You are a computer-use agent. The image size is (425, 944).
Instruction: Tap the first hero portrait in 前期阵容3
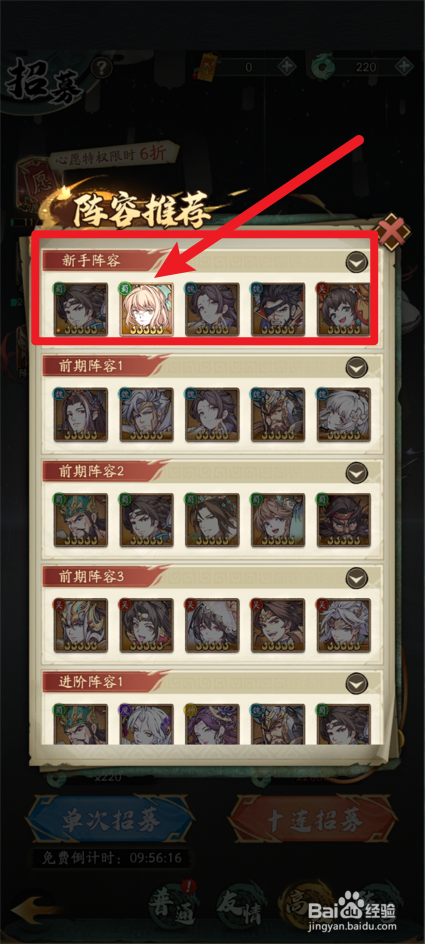click(x=81, y=625)
